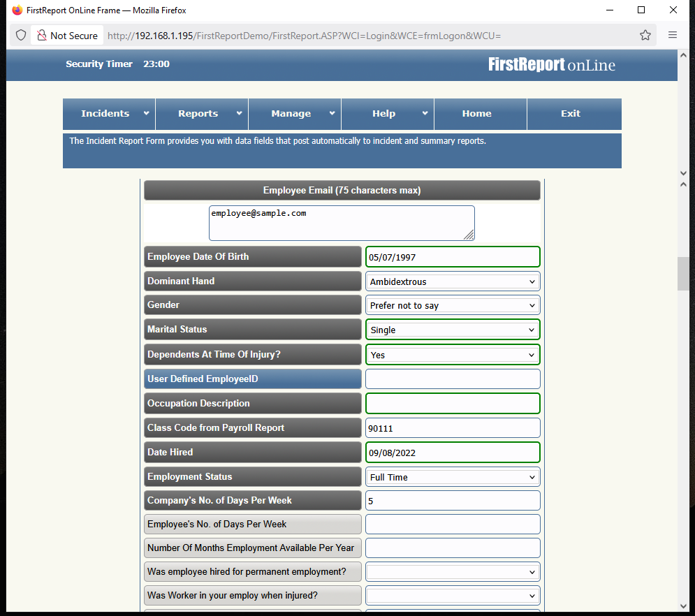Expand the permanent employment hire dropdown

pyautogui.click(x=453, y=572)
